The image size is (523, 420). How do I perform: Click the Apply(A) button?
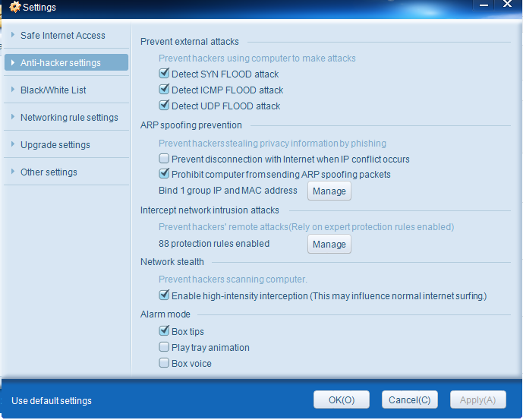point(477,400)
